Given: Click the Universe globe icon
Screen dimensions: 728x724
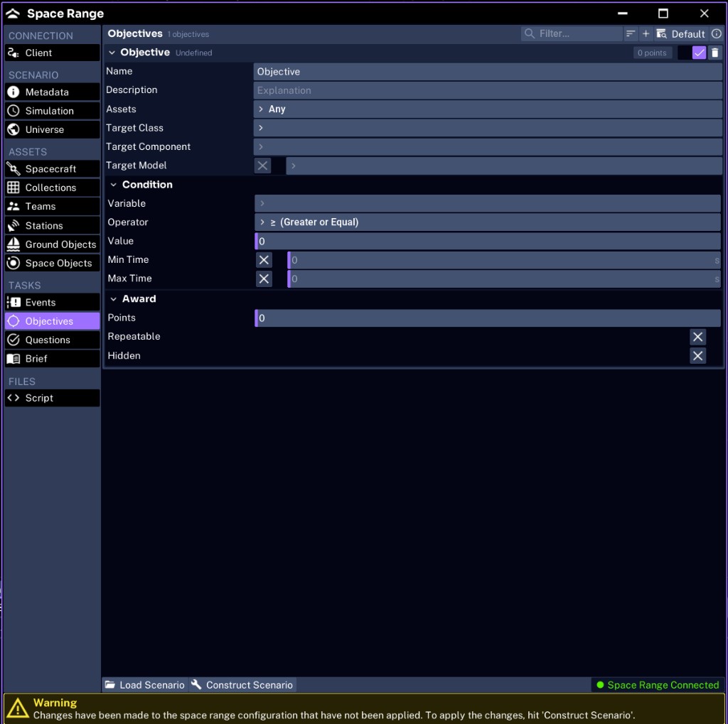Looking at the screenshot, I should tap(14, 129).
